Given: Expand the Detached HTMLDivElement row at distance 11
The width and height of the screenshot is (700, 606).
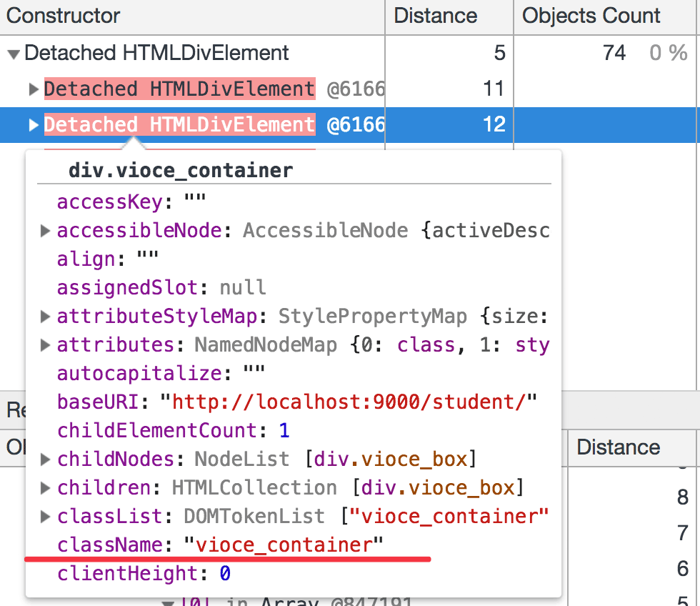Looking at the screenshot, I should (x=34, y=89).
